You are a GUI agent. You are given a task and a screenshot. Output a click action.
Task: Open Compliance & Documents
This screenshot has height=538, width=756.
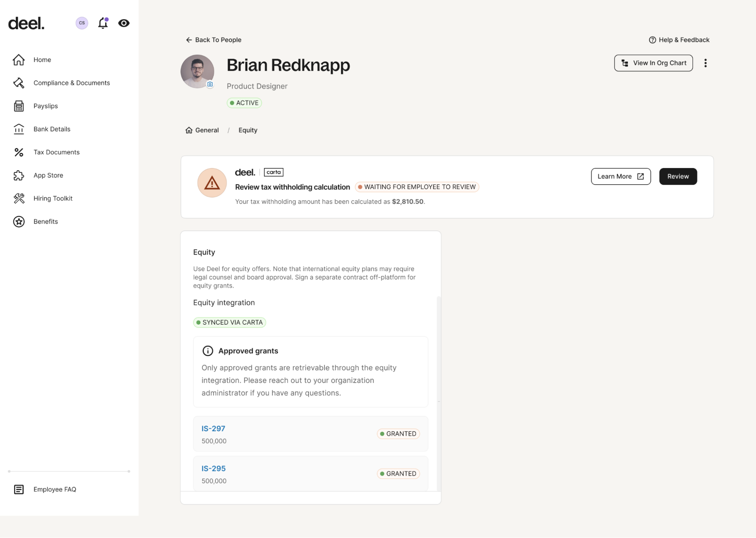[x=71, y=82]
